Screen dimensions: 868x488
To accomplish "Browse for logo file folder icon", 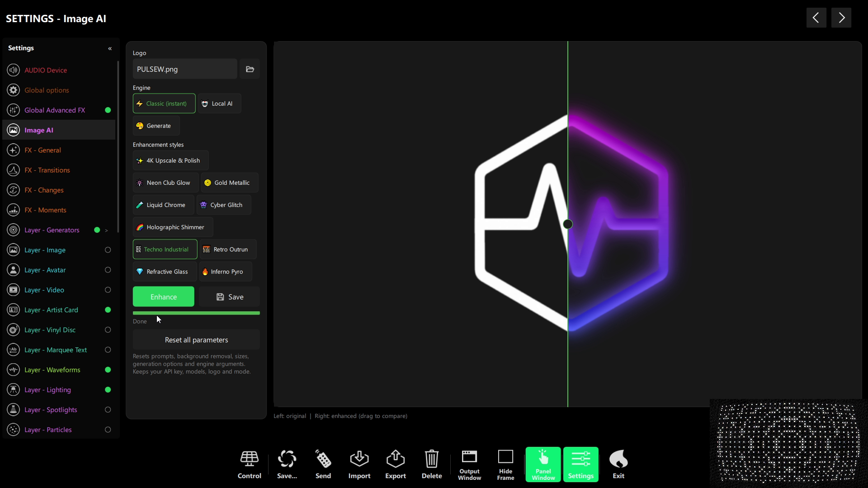I will click(250, 69).
